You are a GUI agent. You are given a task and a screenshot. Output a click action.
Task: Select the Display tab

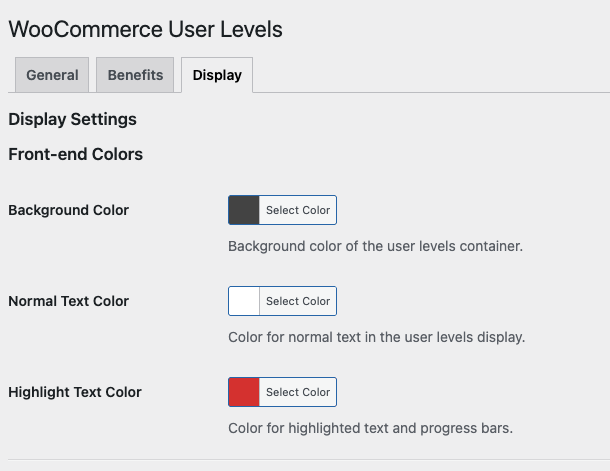coord(217,75)
